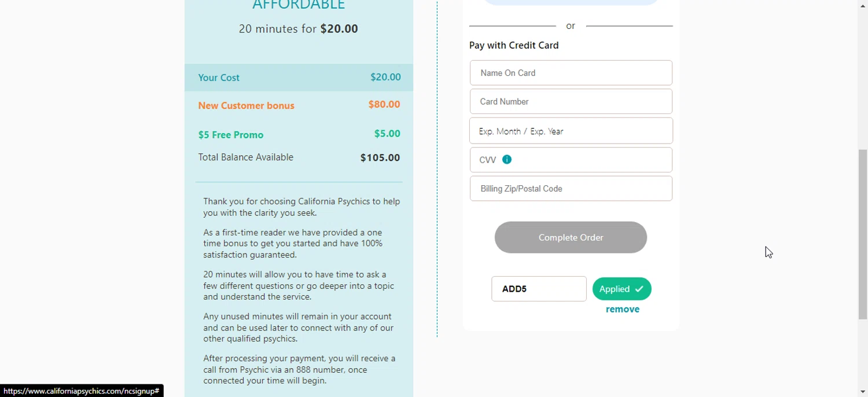
Task: Click into the Card Number field
Action: (571, 102)
